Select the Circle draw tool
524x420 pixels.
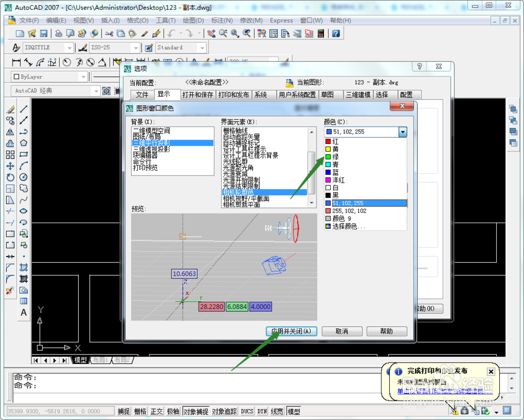tap(24, 178)
